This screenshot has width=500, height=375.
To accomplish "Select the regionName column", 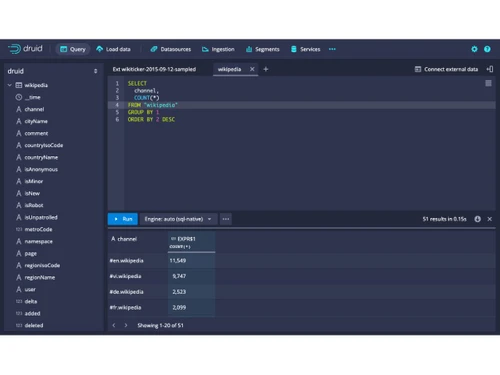I will (x=40, y=277).
